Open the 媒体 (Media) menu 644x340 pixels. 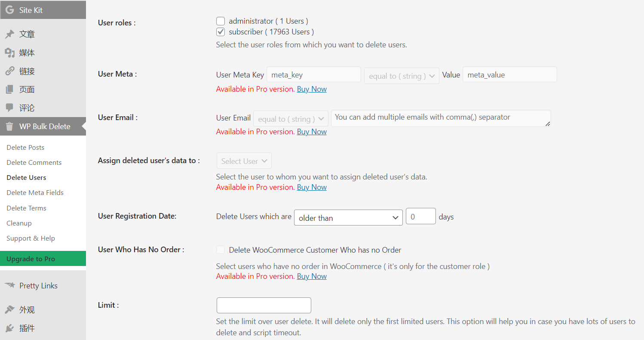pyautogui.click(x=43, y=53)
